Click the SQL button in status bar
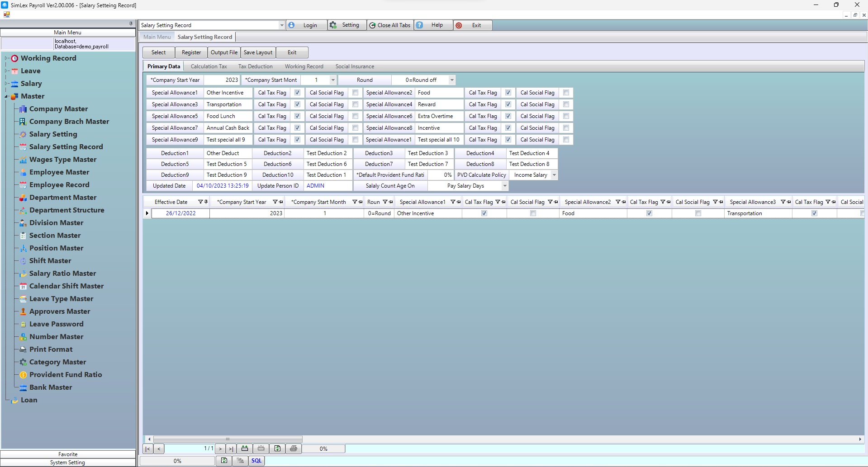The height and width of the screenshot is (467, 868). [x=256, y=461]
